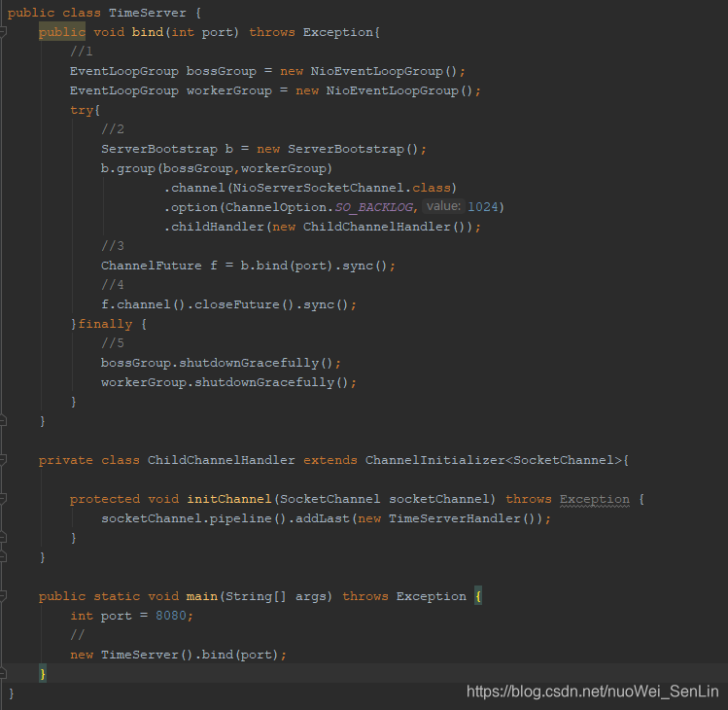Click the workerGroup variable in its declaration
728x710 pixels.
228,91
